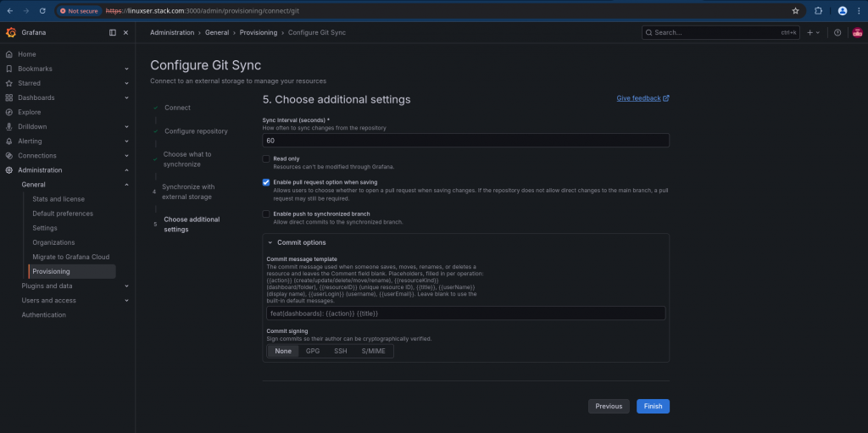This screenshot has width=868, height=433.
Task: Select SSH commit signing option
Action: coord(341,351)
